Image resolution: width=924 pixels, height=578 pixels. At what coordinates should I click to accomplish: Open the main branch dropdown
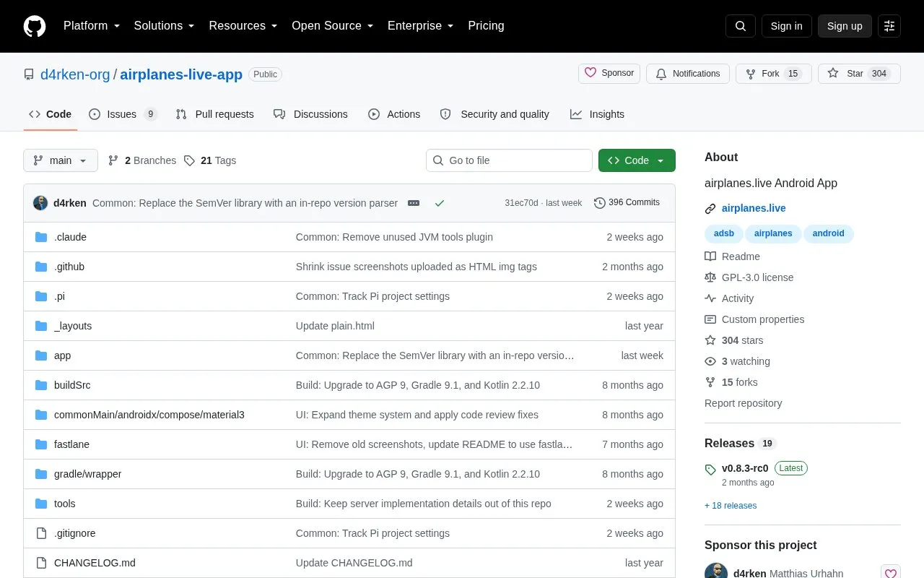click(x=61, y=160)
